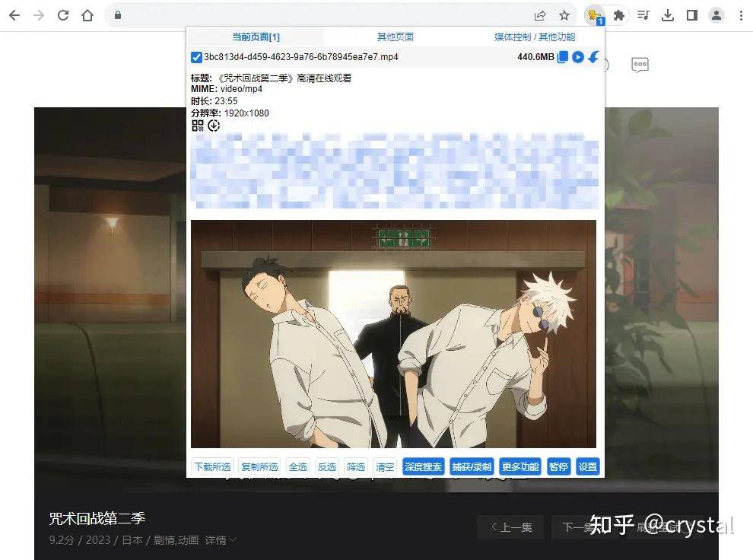Click the 咒术回战第二季 page title
753x560 pixels.
tap(97, 519)
